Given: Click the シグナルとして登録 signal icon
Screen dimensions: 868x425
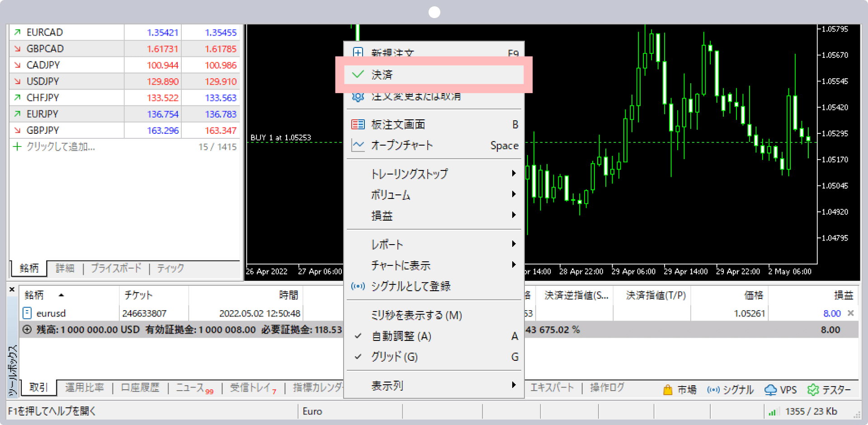Looking at the screenshot, I should click(358, 286).
